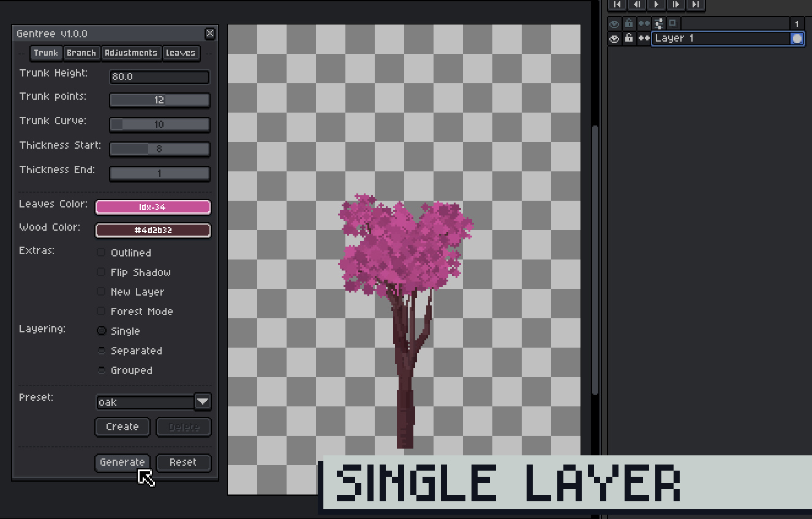
Task: Go to the previous frame
Action: click(x=636, y=5)
